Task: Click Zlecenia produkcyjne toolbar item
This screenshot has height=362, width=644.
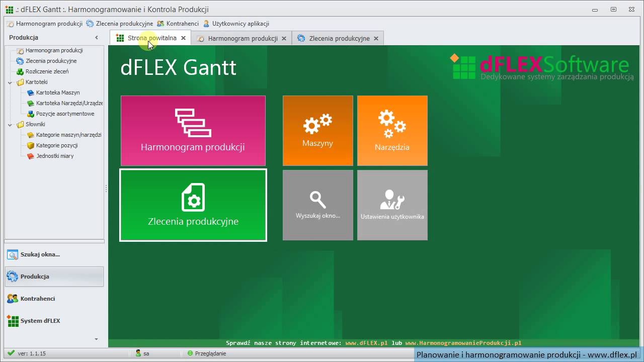Action: pos(120,24)
